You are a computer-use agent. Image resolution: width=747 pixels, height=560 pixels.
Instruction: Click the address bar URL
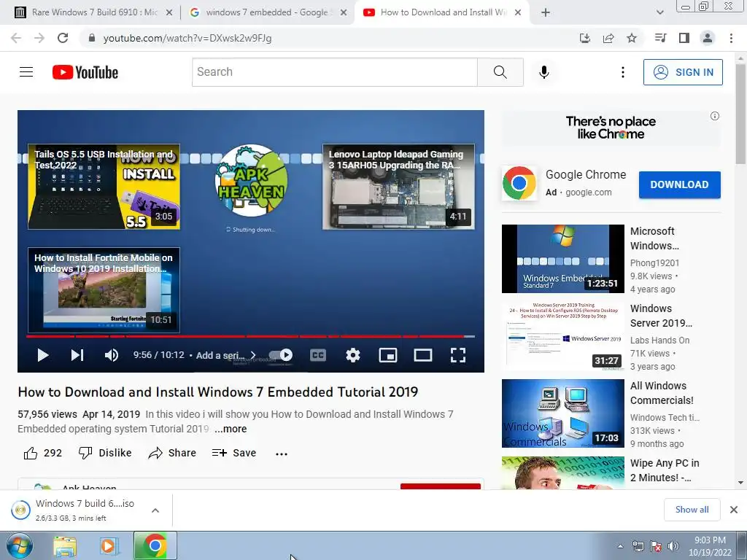187,38
